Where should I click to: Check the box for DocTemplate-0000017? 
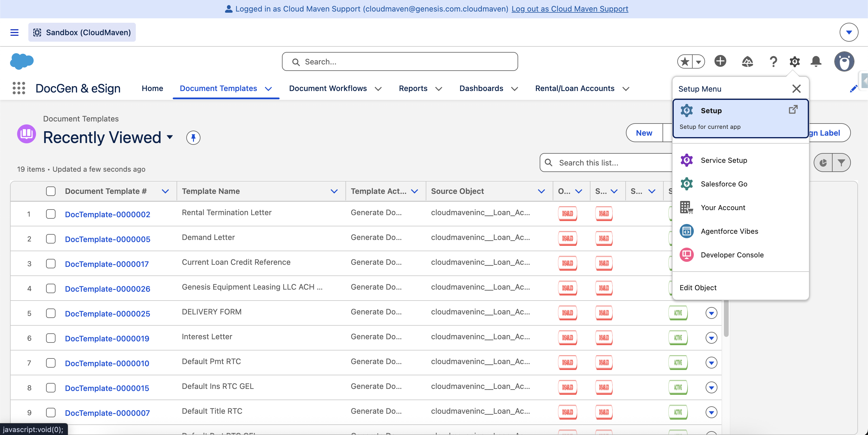(50, 264)
